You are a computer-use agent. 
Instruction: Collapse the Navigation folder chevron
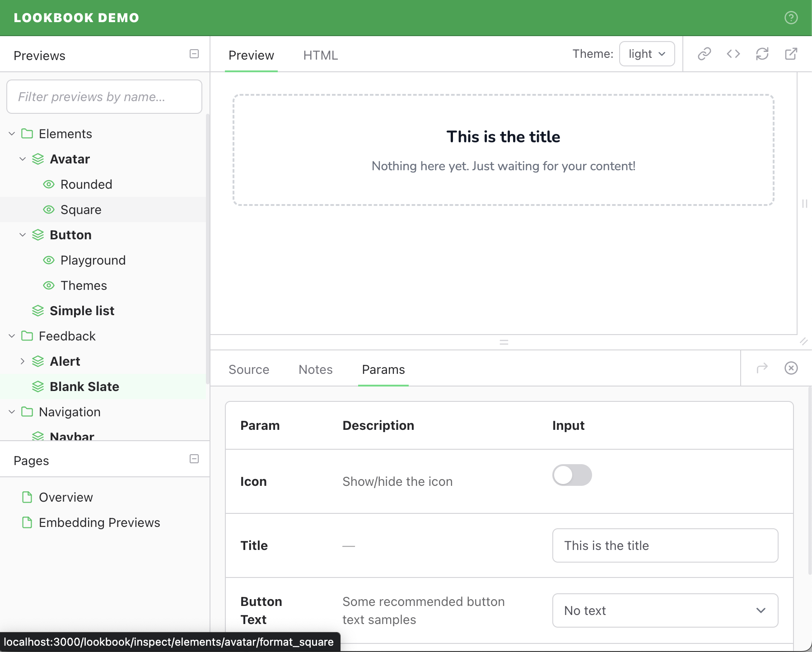click(12, 412)
